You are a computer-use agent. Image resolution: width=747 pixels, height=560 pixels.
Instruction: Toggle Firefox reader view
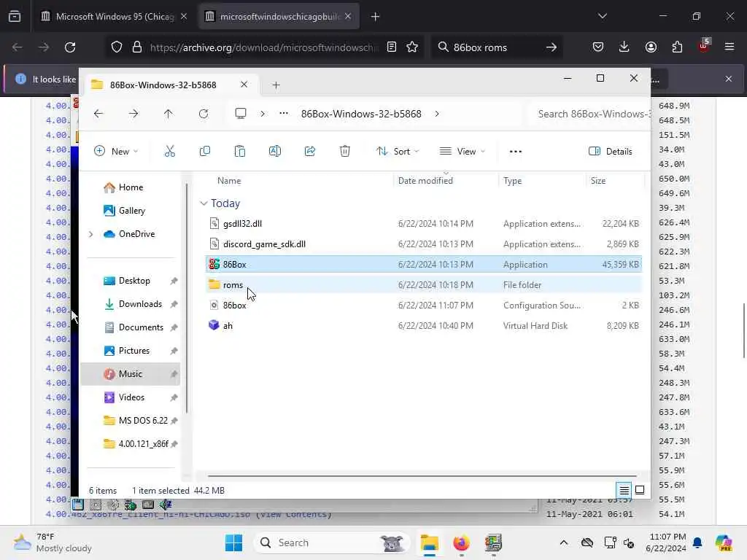coord(392,47)
